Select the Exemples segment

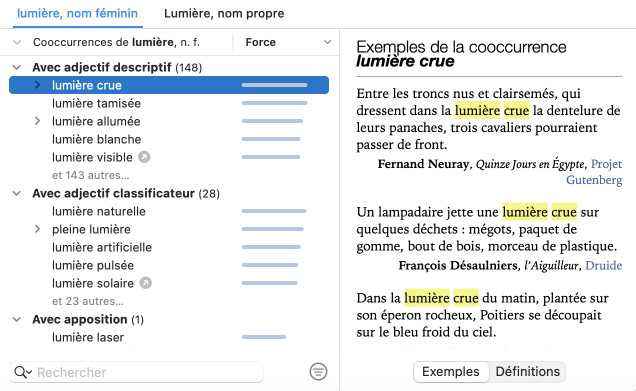coord(451,372)
